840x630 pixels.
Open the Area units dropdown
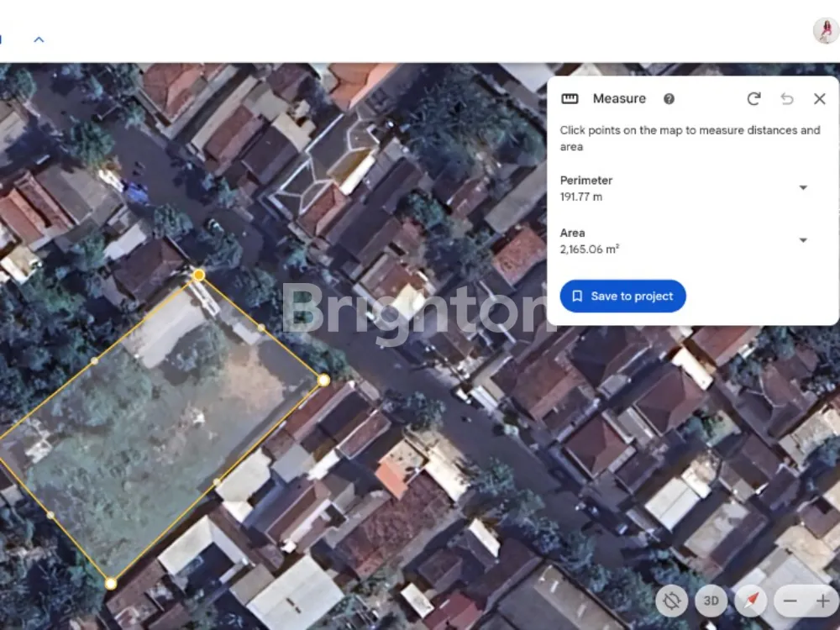[x=803, y=240]
